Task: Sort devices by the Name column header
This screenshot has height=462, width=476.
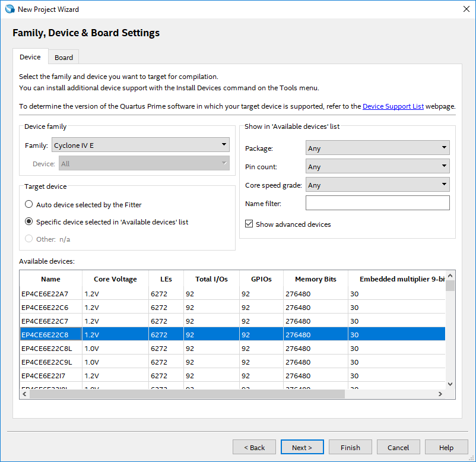Action: (50, 279)
